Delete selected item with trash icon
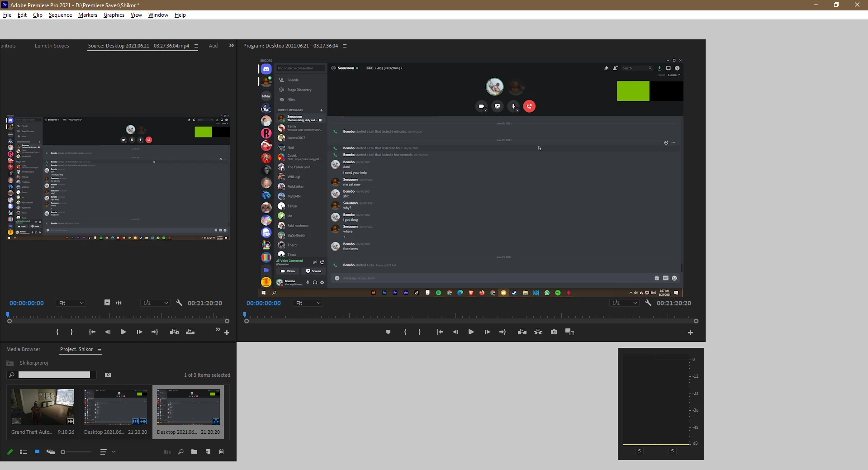 point(222,452)
